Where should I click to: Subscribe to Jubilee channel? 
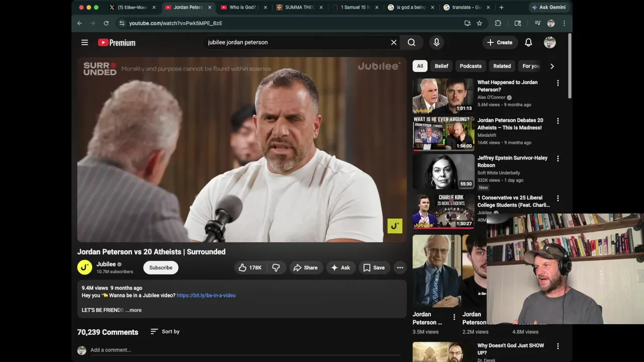point(161,267)
